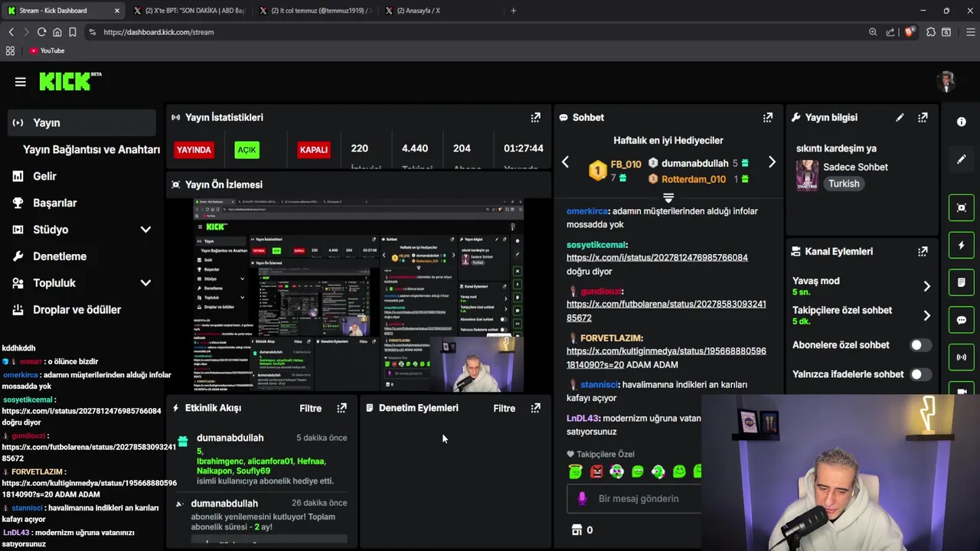Toggle document widget icon in right sidebar

click(962, 282)
